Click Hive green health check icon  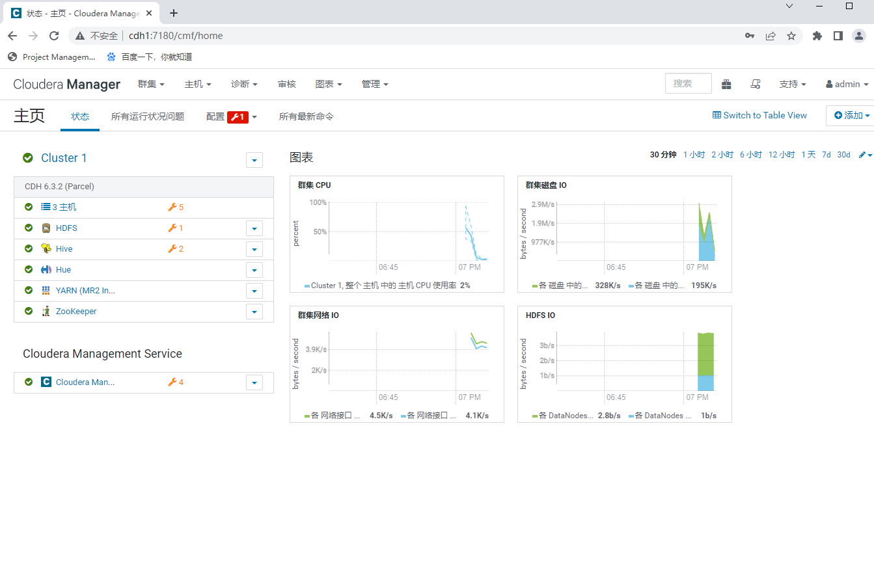click(29, 248)
